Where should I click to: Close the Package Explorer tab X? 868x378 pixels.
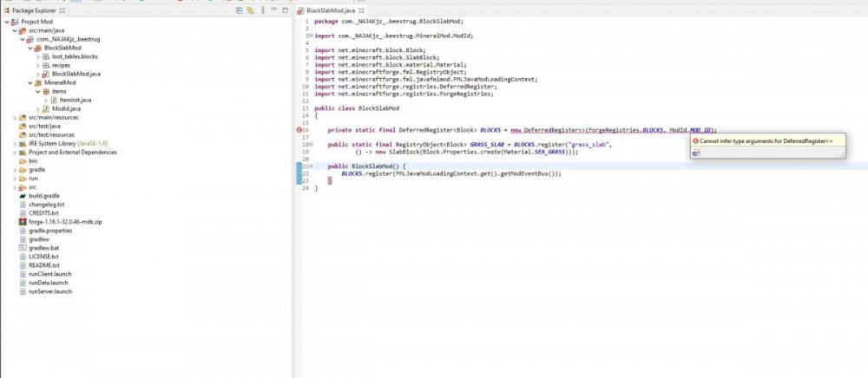click(x=62, y=10)
